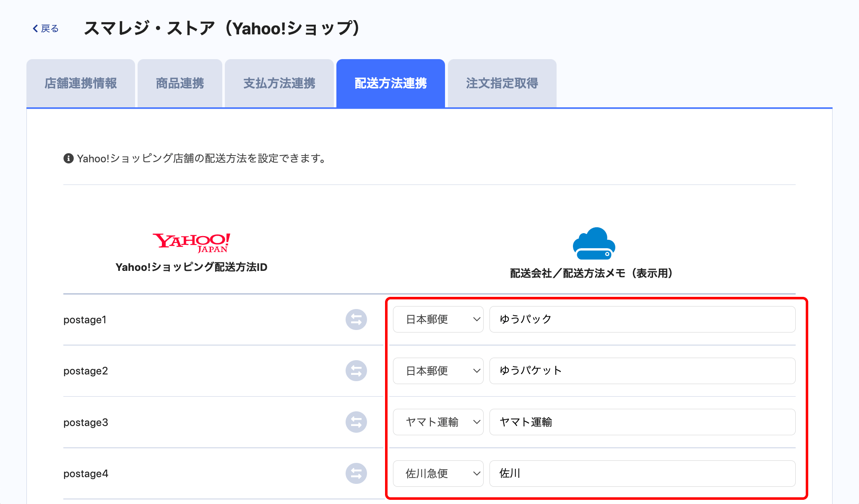This screenshot has height=504, width=859.
Task: Click the info icon beside Yahoo!ショッピング notice
Action: point(68,158)
